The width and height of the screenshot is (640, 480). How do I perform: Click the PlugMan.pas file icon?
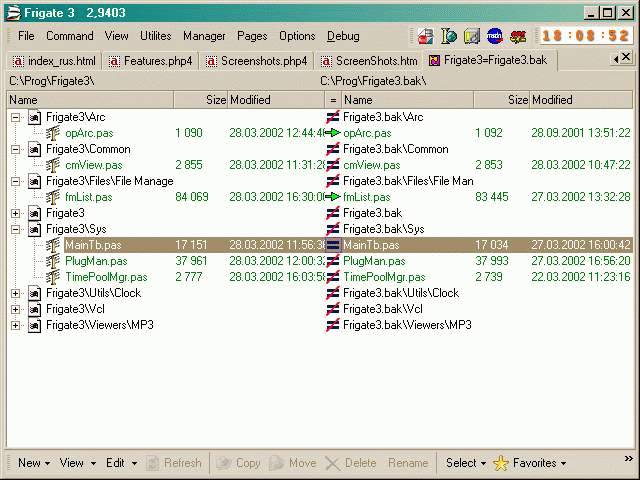click(x=53, y=261)
